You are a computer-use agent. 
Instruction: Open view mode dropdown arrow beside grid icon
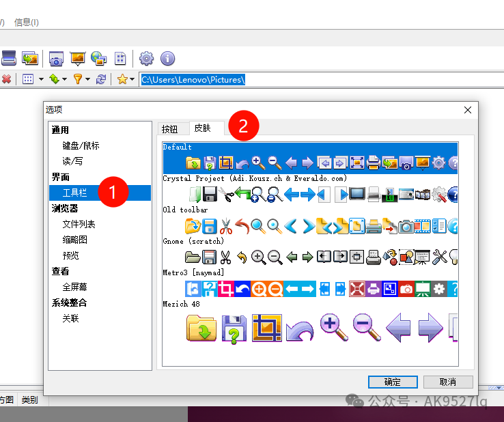click(x=41, y=79)
